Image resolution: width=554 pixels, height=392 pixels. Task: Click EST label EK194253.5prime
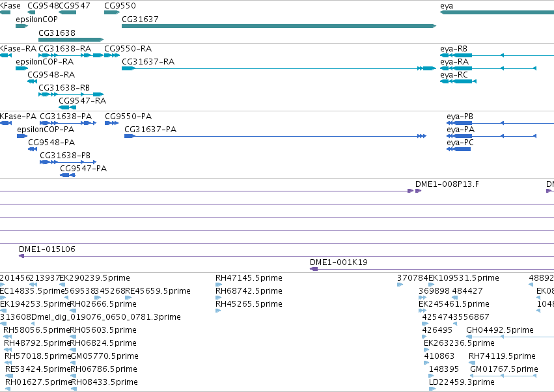(35, 303)
